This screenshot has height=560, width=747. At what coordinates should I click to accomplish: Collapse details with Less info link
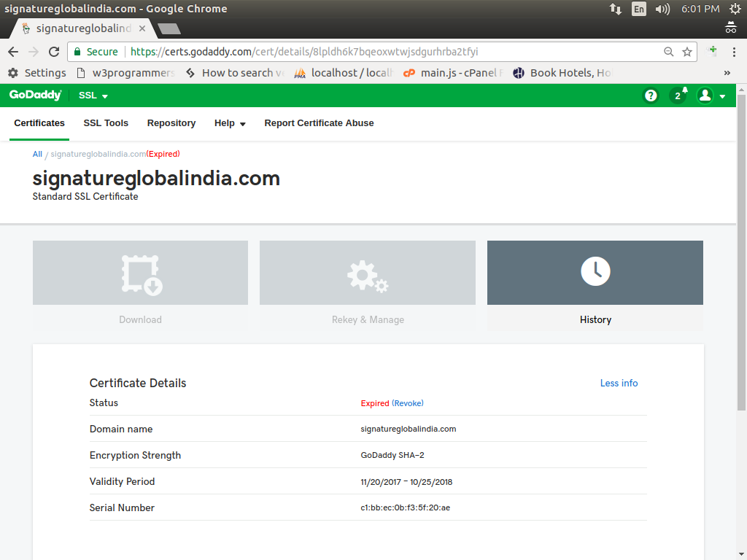click(x=619, y=383)
